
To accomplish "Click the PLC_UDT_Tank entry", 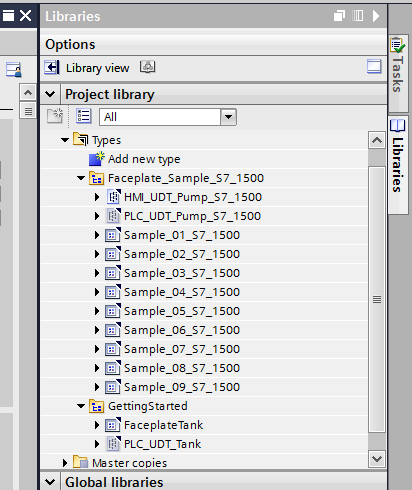I will click(163, 444).
